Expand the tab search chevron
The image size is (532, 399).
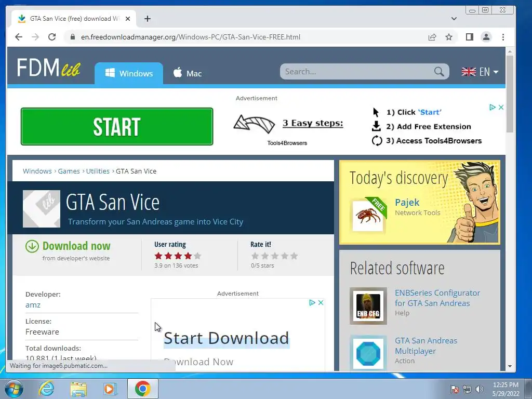(454, 19)
